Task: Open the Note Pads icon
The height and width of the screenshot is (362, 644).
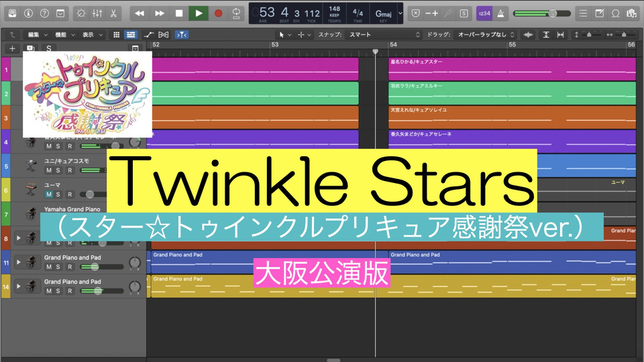Action: point(600,13)
